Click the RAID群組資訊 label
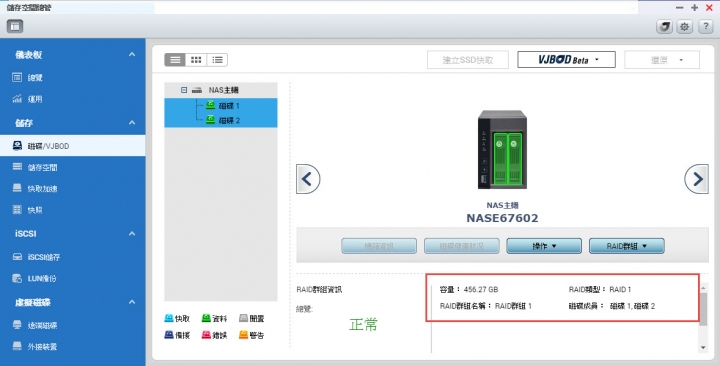Viewport: 720px width, 366px height. pyautogui.click(x=319, y=289)
